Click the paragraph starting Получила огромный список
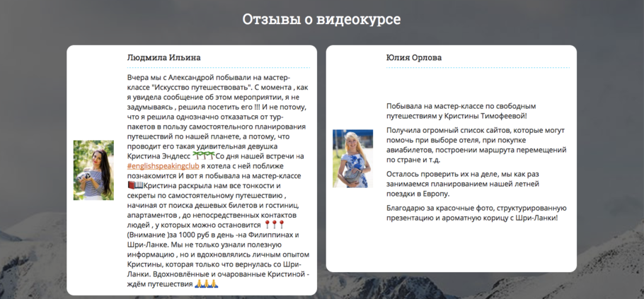Viewport: 644px width, 299px height. [476, 145]
